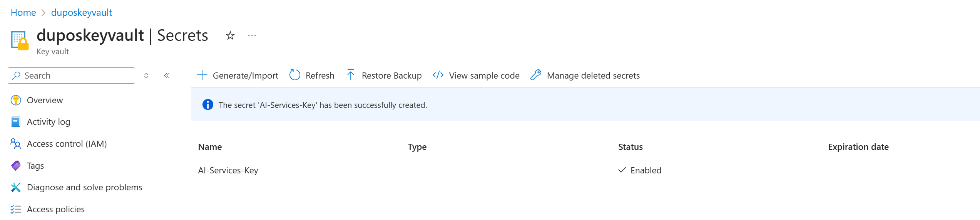Viewport: 980px width, 220px height.
Task: Click the Activity log book icon
Action: click(16, 122)
